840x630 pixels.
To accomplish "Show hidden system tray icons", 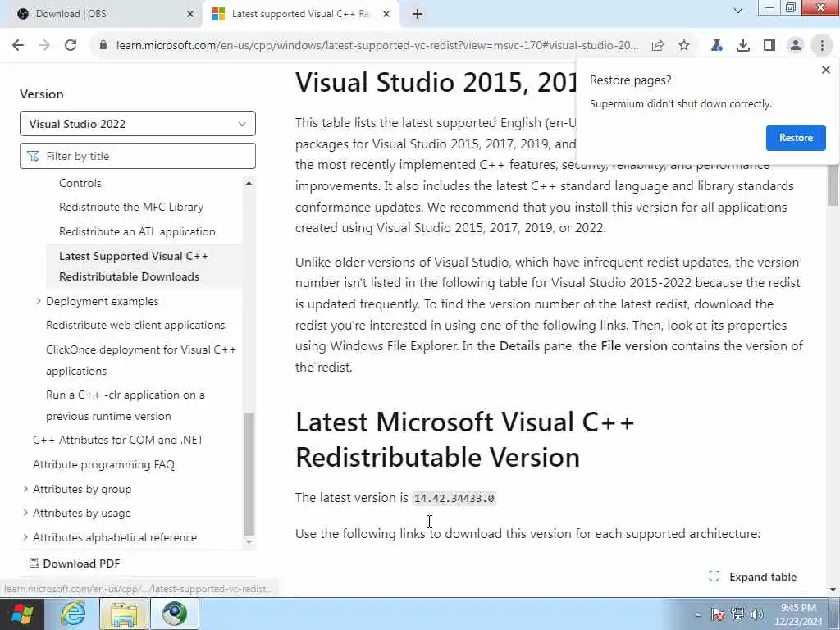I will (x=697, y=615).
